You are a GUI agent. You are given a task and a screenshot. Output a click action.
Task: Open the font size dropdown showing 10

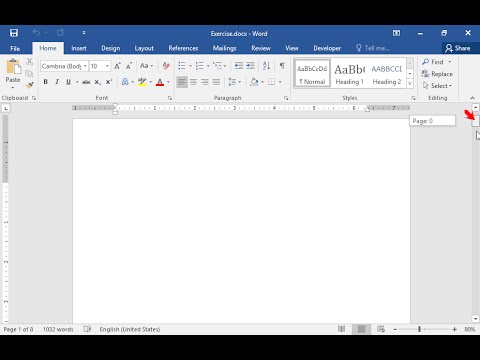point(107,66)
